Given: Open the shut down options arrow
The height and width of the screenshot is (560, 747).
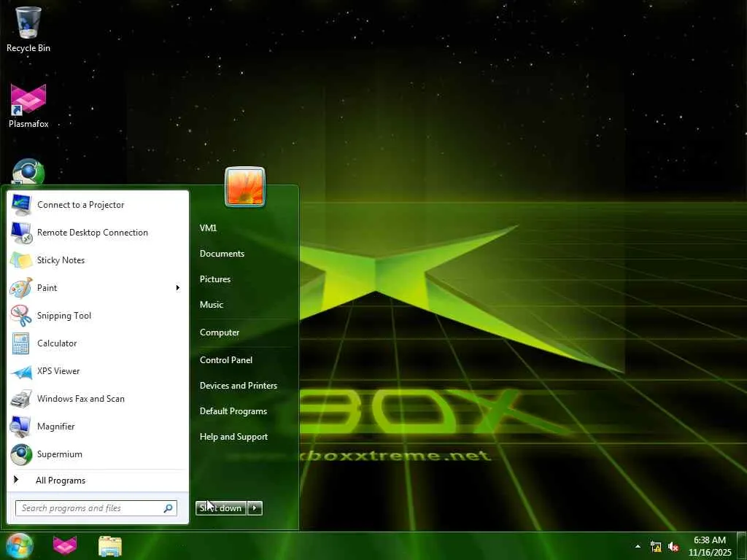Looking at the screenshot, I should [x=255, y=508].
